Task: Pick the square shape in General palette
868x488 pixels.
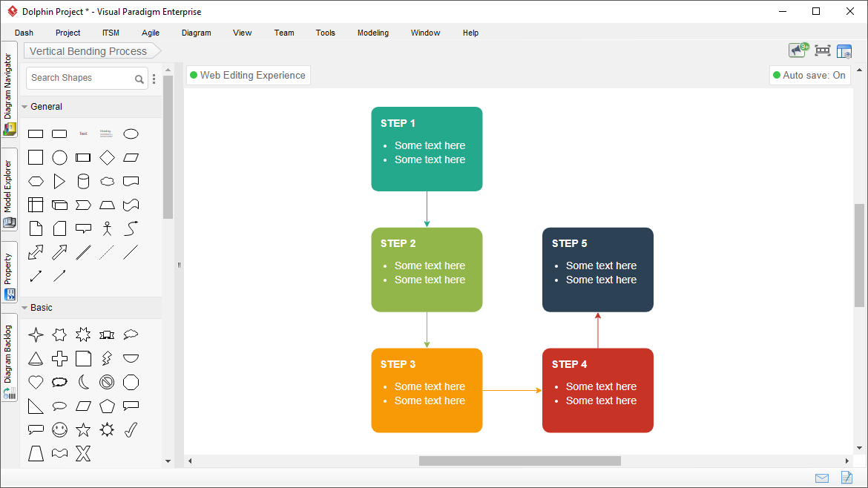Action: click(36, 158)
